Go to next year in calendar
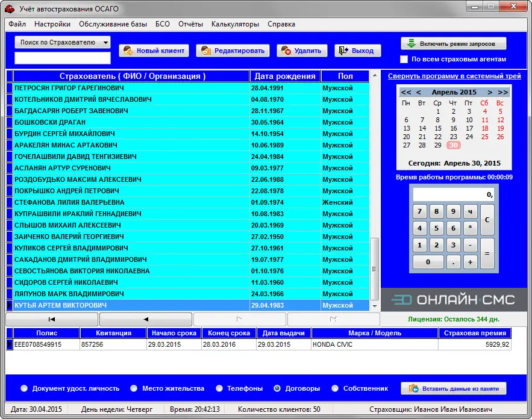This screenshot has width=532, height=419. pos(503,92)
